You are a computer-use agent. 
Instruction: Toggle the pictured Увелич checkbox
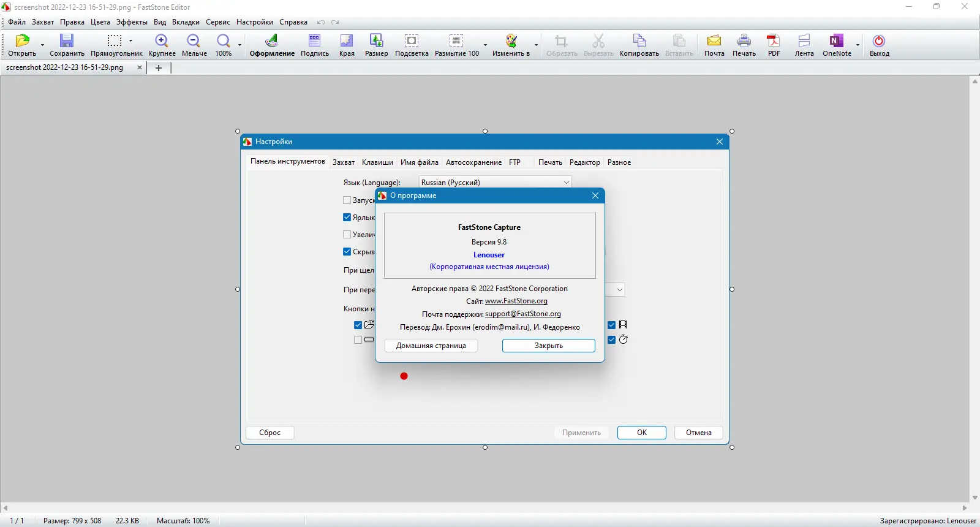347,235
